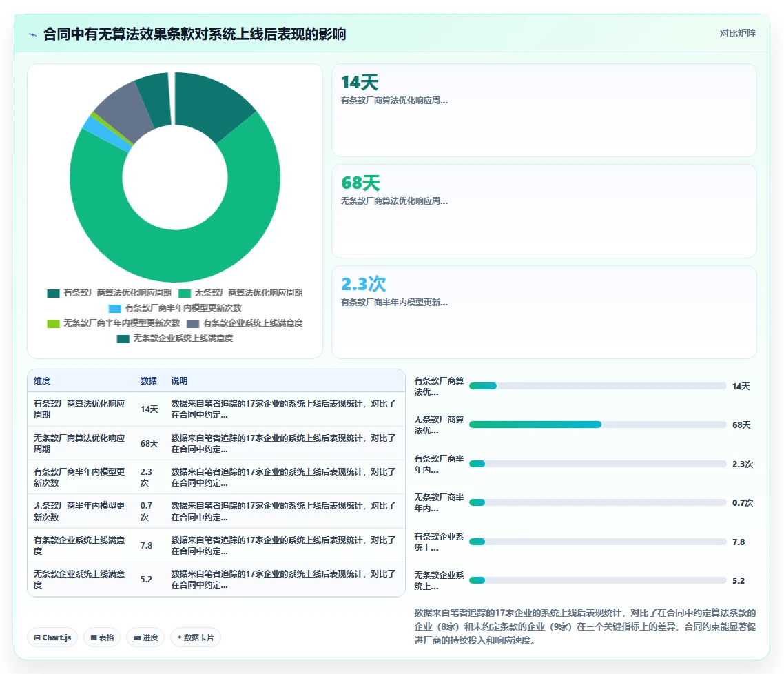Click the 2.3次 value in the table

click(147, 478)
